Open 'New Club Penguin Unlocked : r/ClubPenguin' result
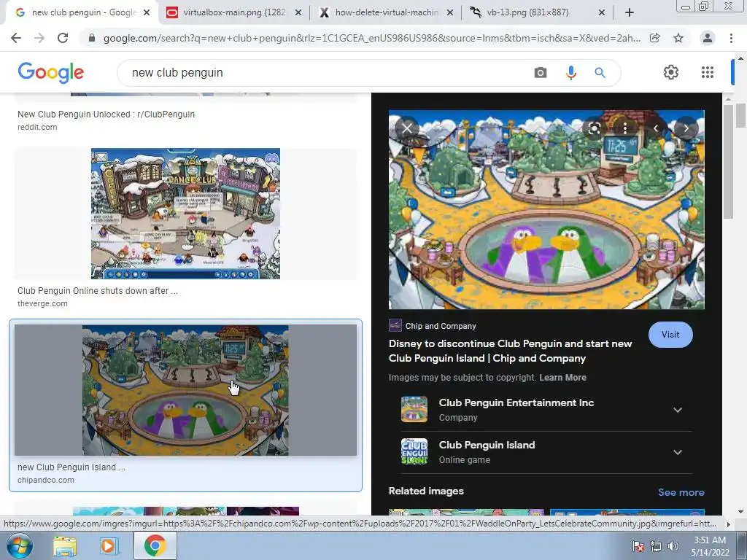 coord(106,114)
